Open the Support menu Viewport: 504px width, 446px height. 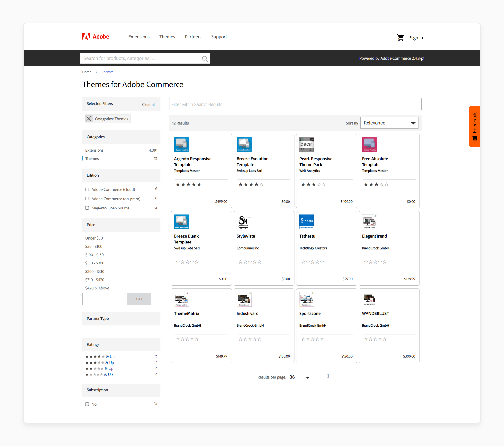[219, 37]
